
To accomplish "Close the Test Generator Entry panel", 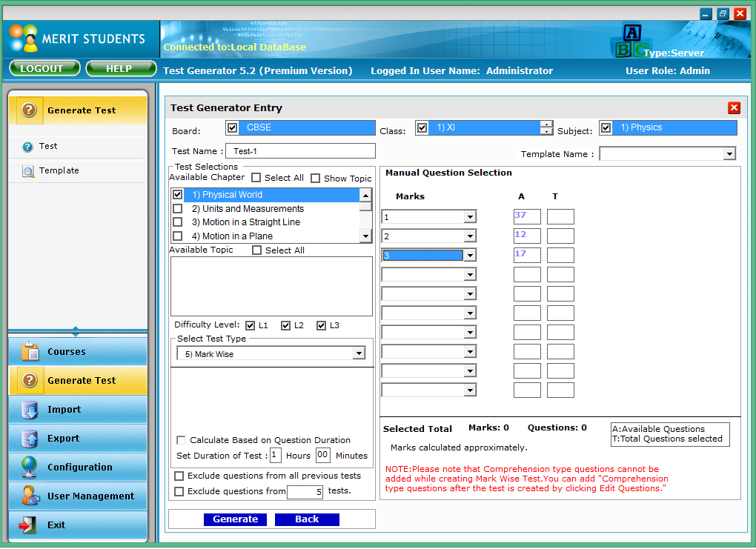I will coord(734,107).
